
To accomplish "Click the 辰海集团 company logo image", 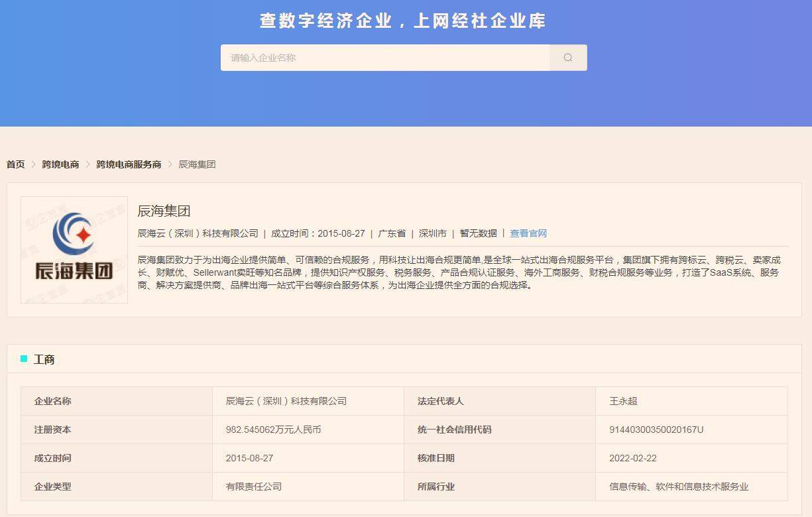I will coord(74,250).
